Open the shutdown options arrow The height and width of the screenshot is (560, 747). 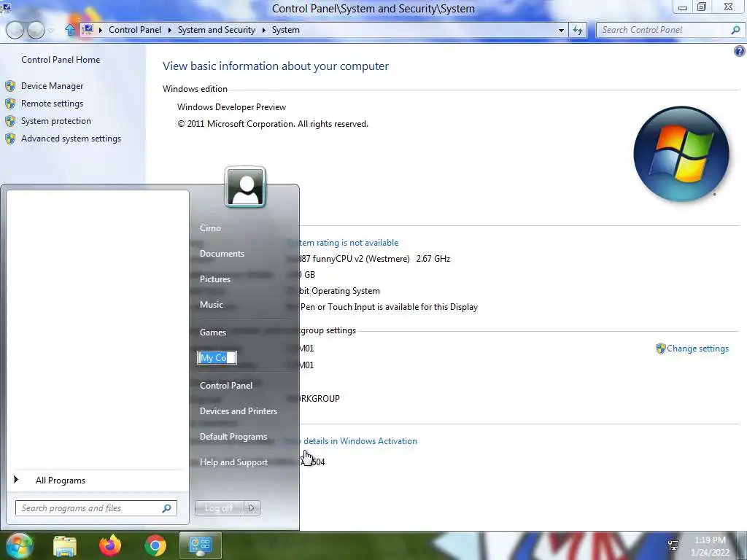[x=252, y=508]
